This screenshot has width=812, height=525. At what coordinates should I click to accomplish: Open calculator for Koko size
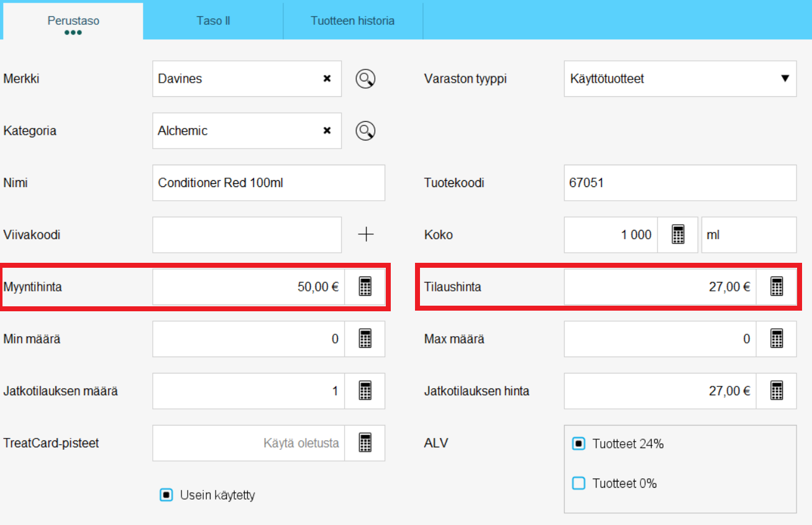pos(678,235)
